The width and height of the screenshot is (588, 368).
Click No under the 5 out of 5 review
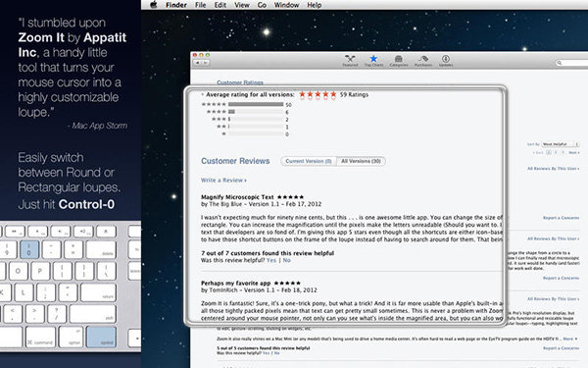coord(276,353)
